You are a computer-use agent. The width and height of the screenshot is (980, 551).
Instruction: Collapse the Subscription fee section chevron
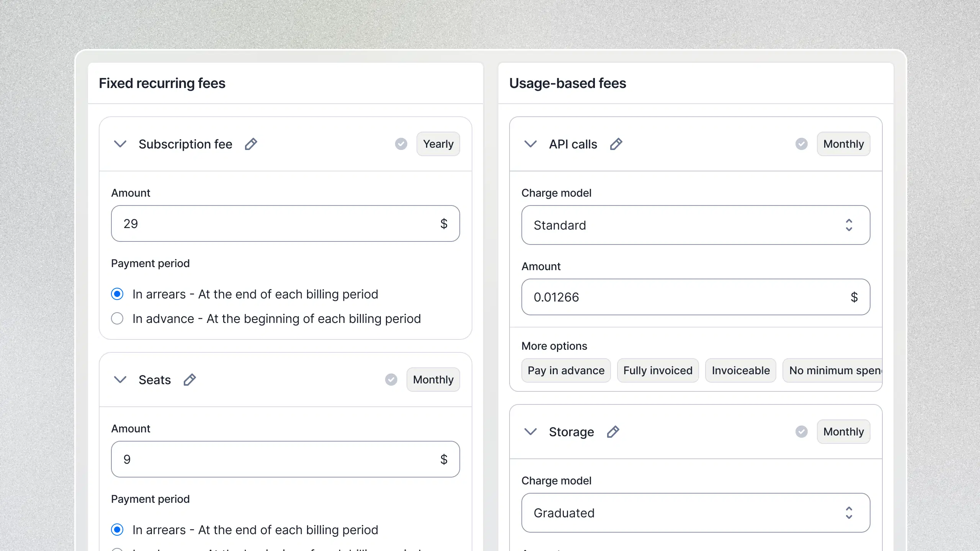click(x=120, y=144)
